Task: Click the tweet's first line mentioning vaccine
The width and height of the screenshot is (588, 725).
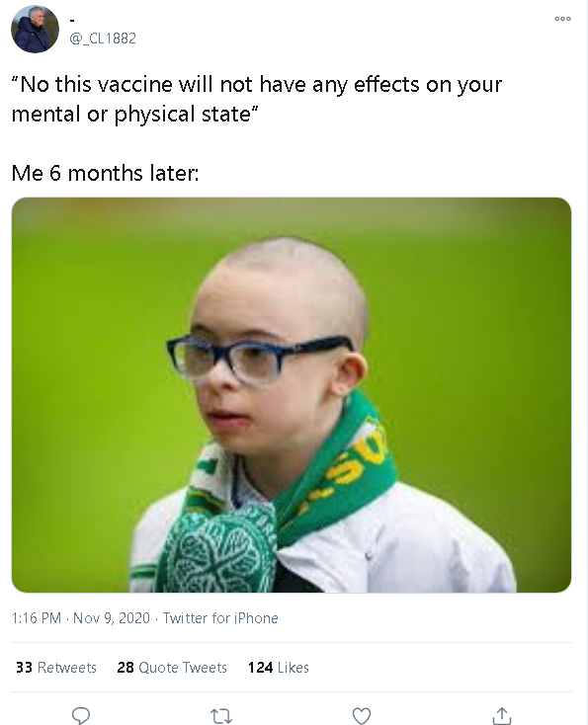Action: [x=257, y=85]
